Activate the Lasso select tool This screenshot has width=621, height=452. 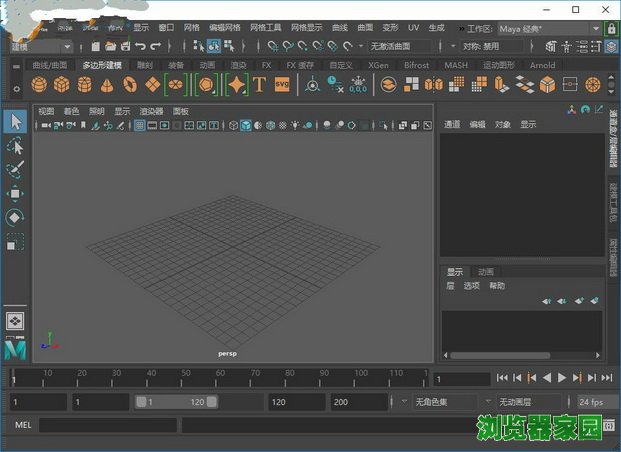15,146
